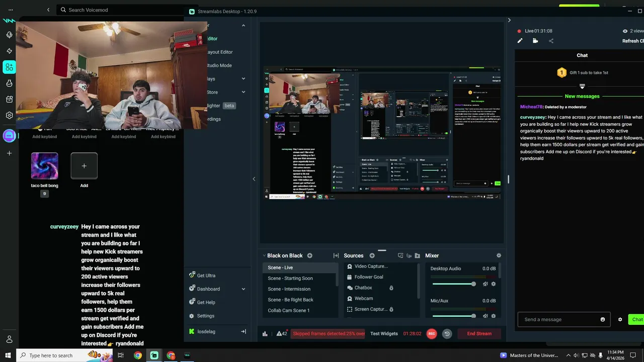Open Voicemod settings gear in sidebar
The height and width of the screenshot is (362, 644).
pos(9,115)
